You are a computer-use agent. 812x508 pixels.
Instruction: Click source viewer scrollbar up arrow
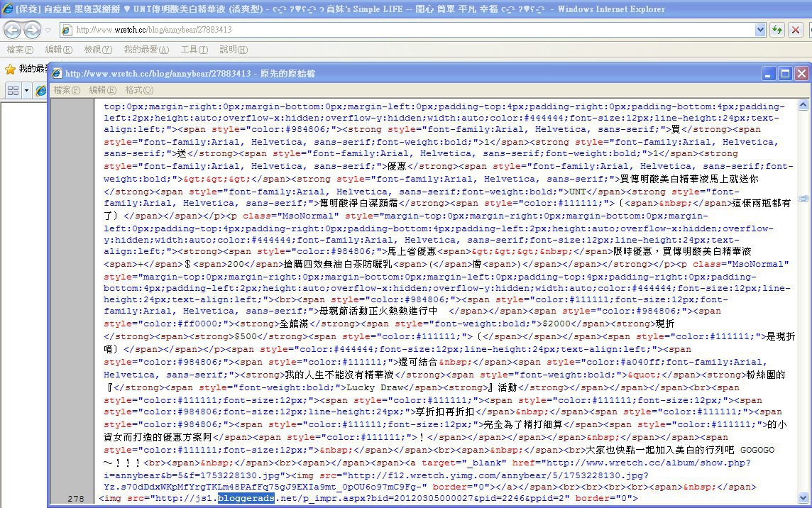click(803, 105)
